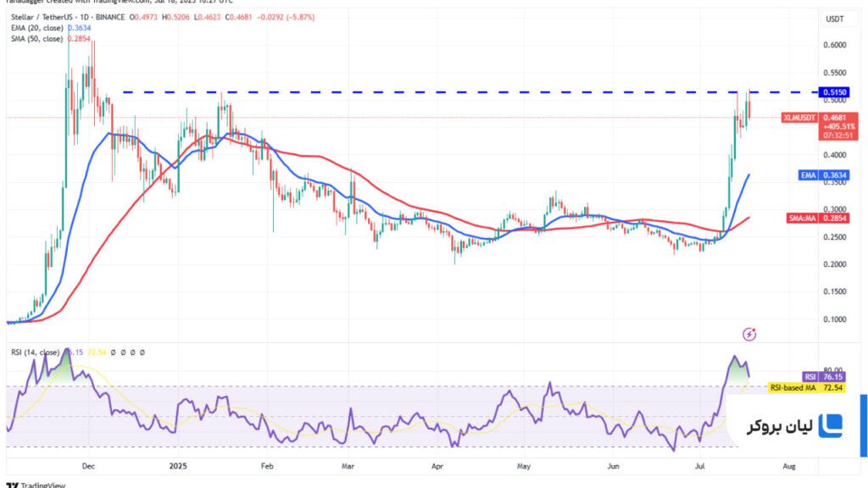Click the L0.4623 low value in header
Image resolution: width=868 pixels, height=488 pixels.
208,17
